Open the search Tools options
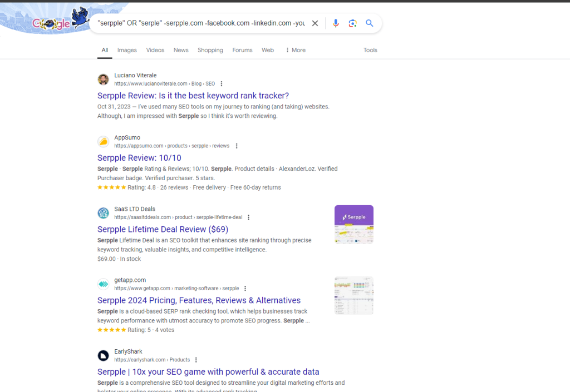The width and height of the screenshot is (570, 392). [x=370, y=50]
